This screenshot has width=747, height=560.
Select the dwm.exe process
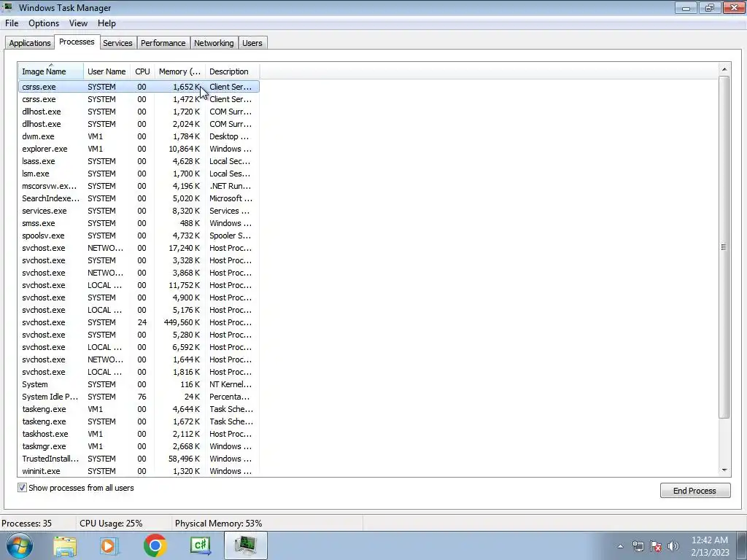[x=139, y=136]
